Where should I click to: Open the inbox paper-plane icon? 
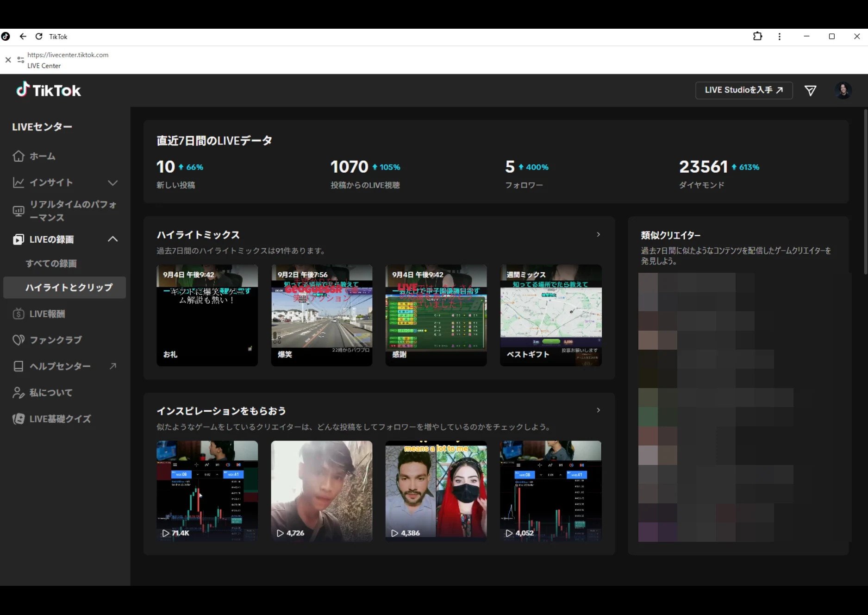click(810, 90)
